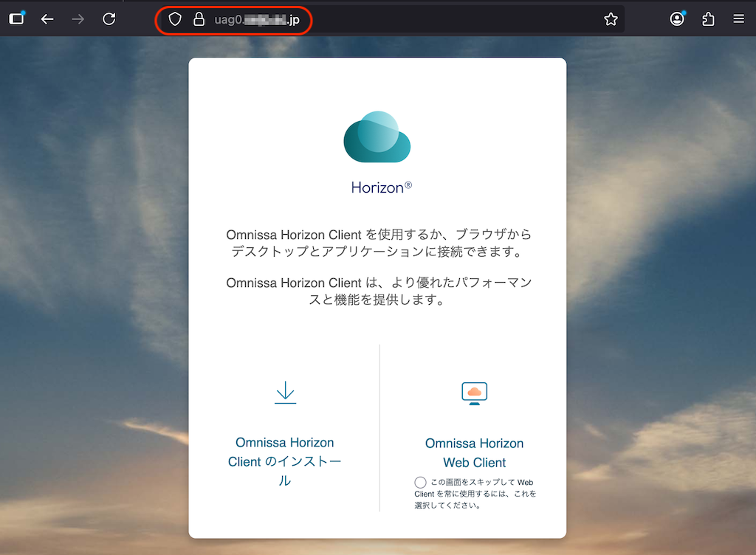Click the forward navigation arrow
The image size is (756, 555).
(78, 19)
